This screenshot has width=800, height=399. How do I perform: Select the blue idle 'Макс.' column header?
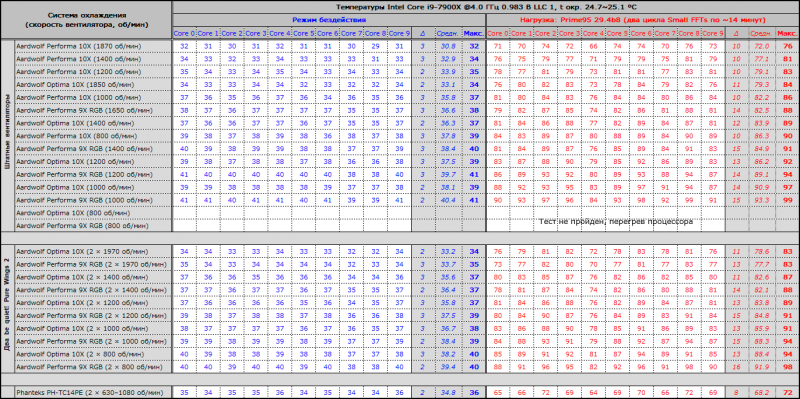473,33
